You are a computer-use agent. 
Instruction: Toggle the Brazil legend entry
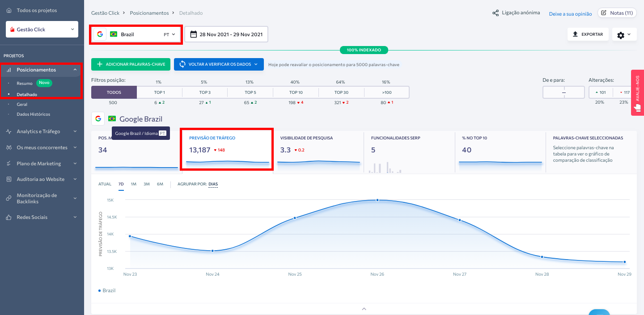[x=107, y=290]
